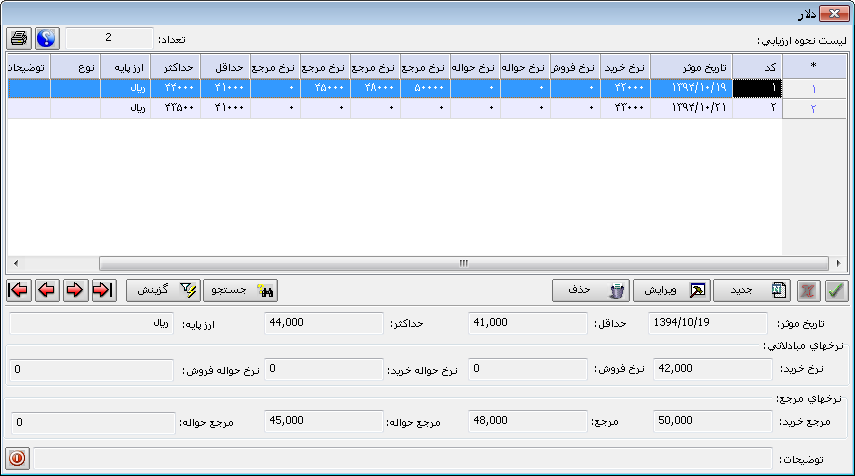
Task: Click the مرجع خرید field showing 50,000
Action: pos(712,421)
